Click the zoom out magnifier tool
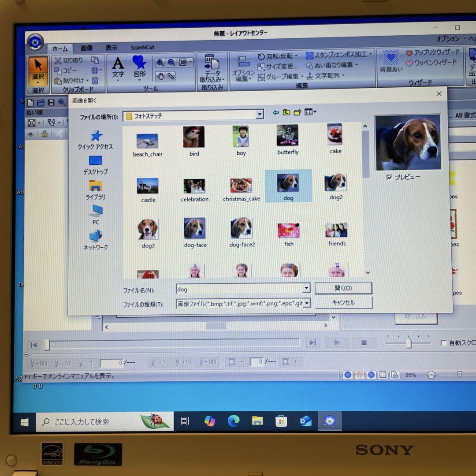 click(171, 63)
